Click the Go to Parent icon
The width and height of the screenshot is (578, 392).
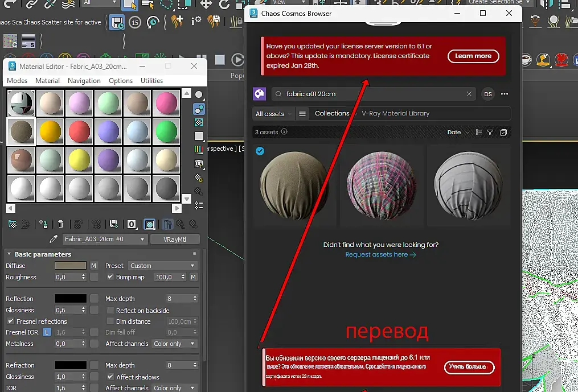pyautogui.click(x=181, y=224)
